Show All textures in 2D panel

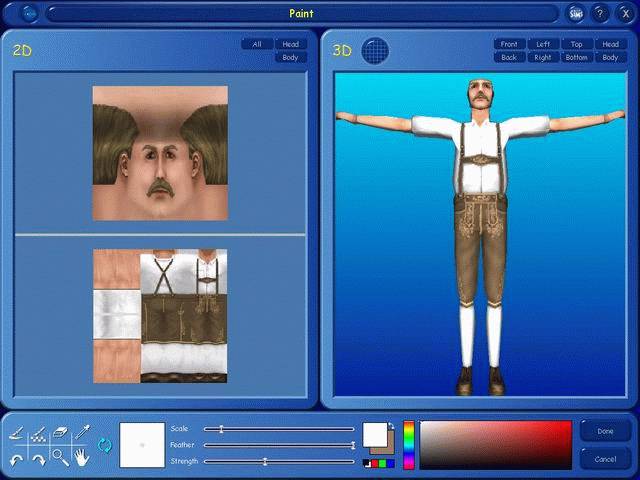click(257, 44)
